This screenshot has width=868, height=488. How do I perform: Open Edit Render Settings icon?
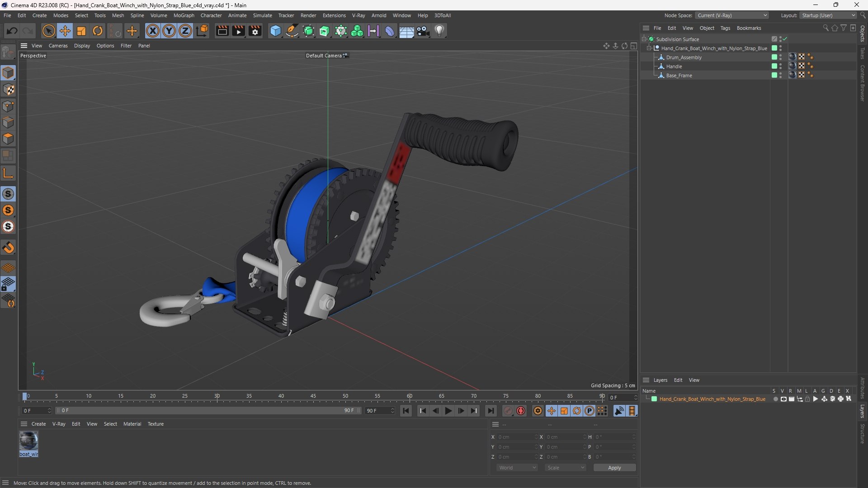click(255, 31)
